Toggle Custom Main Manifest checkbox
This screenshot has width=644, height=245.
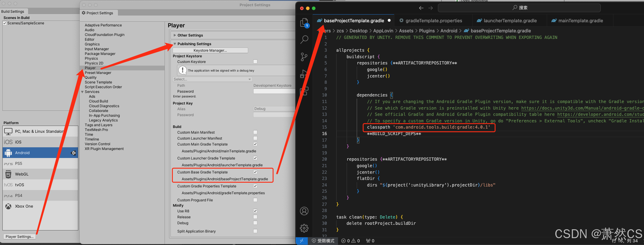click(x=255, y=132)
